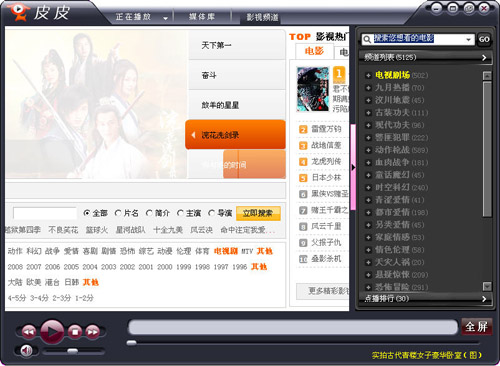
Task: Click the 立即搜索 search button
Action: (x=258, y=213)
